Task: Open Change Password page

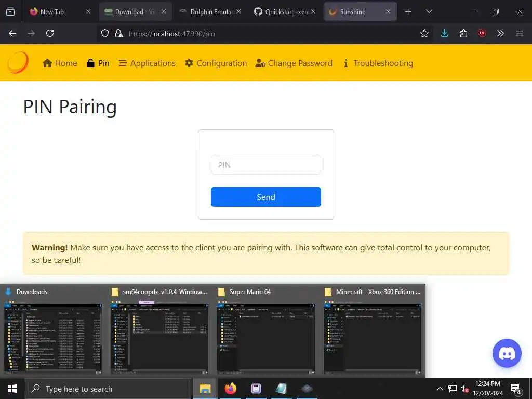Action: pos(294,63)
